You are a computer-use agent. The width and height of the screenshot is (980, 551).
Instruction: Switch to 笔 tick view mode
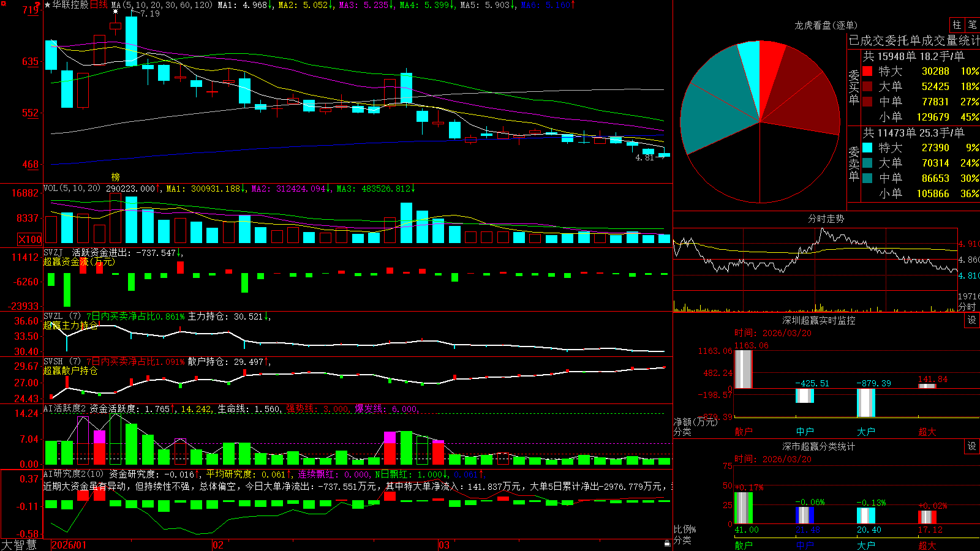click(x=972, y=24)
